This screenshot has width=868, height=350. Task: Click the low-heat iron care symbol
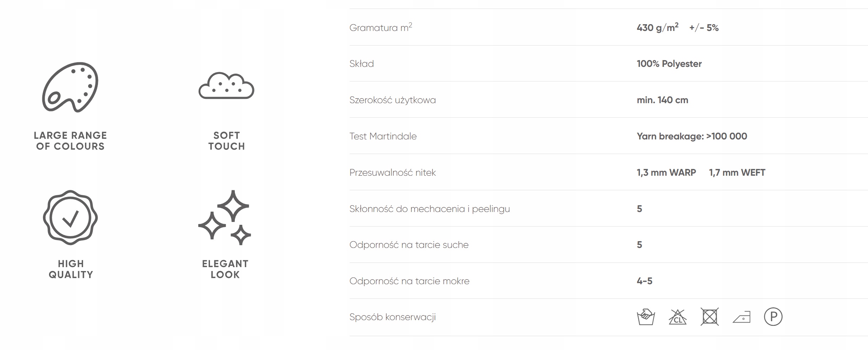click(742, 317)
